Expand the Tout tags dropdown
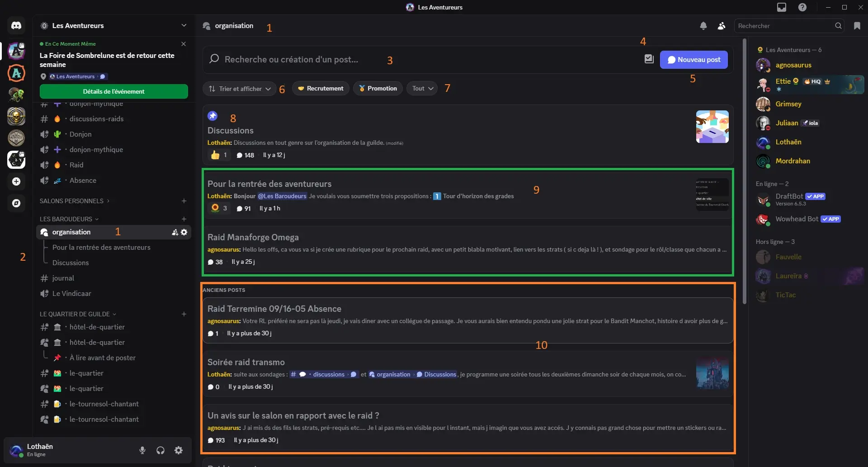This screenshot has width=868, height=467. coord(422,89)
